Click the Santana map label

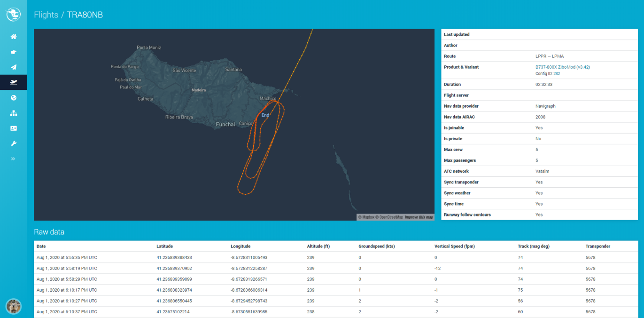(x=233, y=70)
